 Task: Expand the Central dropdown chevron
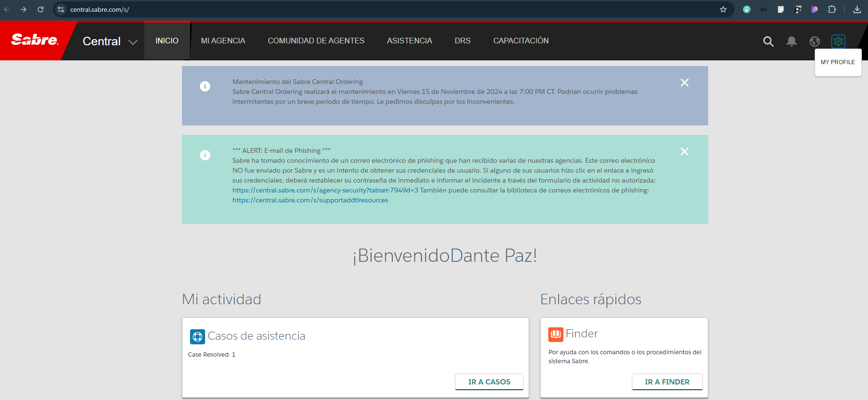(x=133, y=42)
